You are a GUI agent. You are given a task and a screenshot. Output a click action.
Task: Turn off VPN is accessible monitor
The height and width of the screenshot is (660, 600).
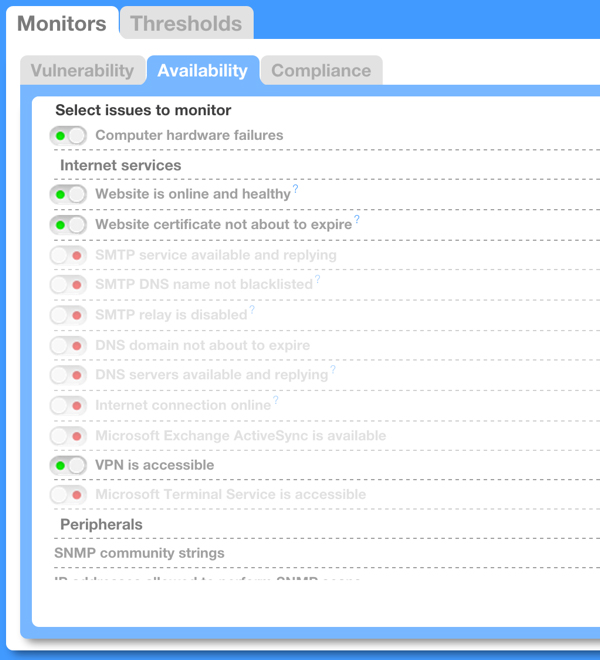pyautogui.click(x=68, y=466)
